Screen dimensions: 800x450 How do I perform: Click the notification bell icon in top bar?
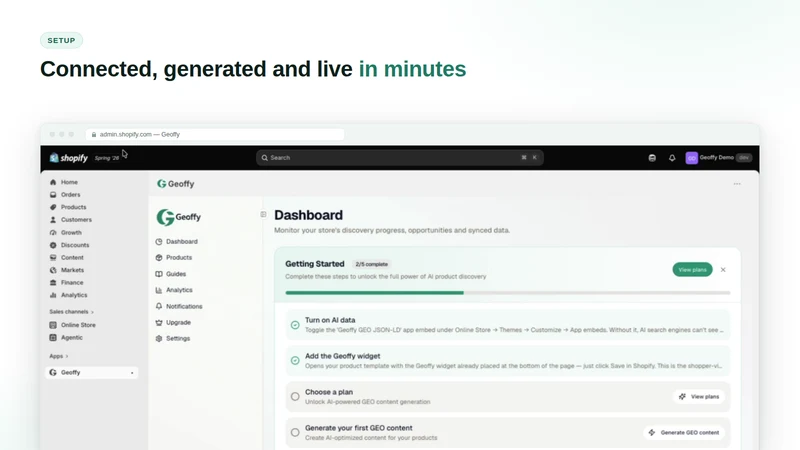click(x=672, y=158)
